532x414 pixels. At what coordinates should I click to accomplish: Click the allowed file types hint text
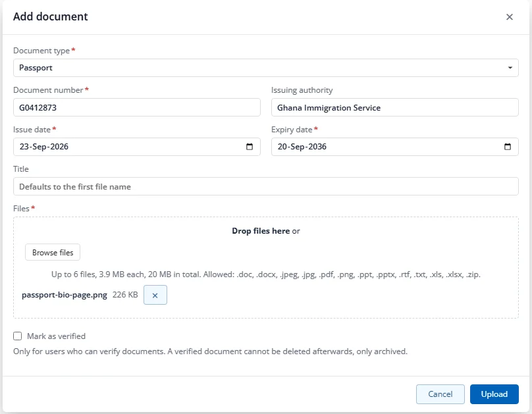click(265, 274)
